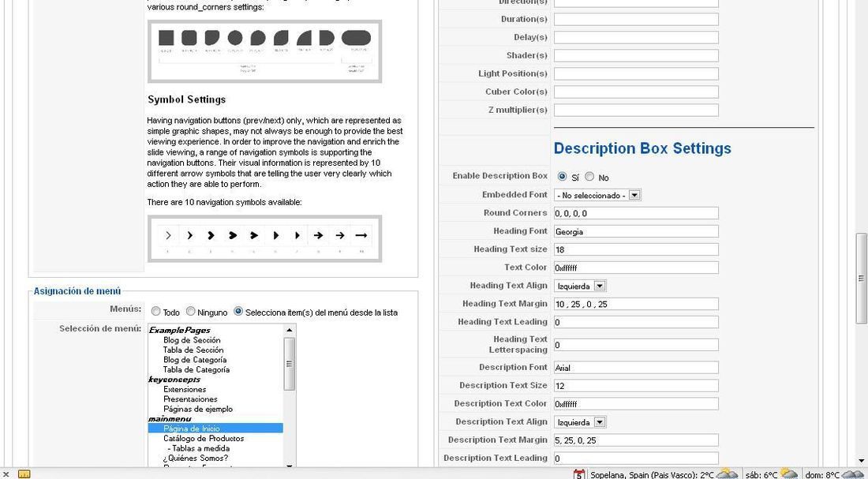Select '- Tablas a medida' in menu list
This screenshot has height=479, width=868.
[198, 448]
